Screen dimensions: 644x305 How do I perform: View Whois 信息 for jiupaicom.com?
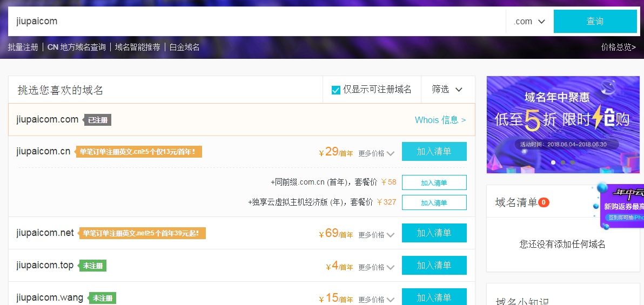pyautogui.click(x=440, y=120)
